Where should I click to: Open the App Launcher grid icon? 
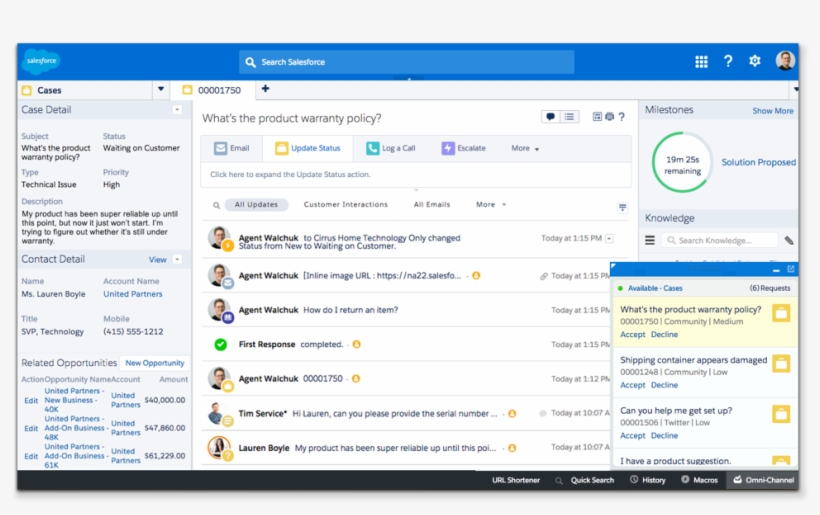[701, 62]
